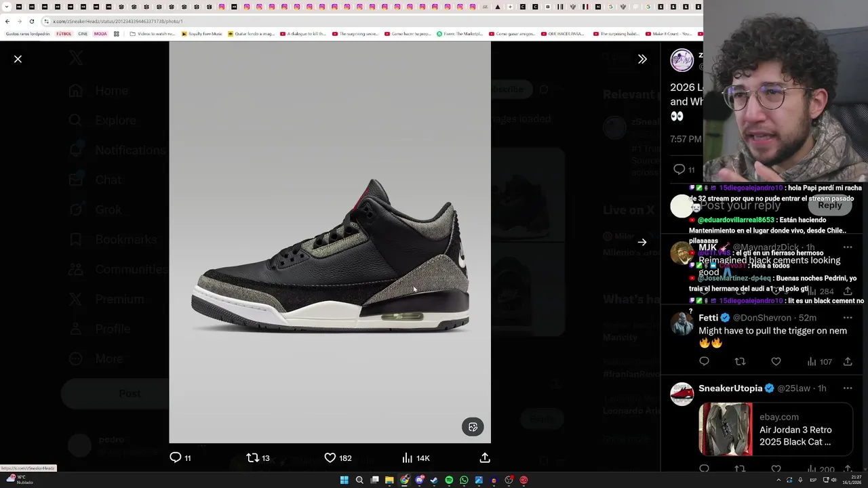Open the @DonShevron handle link
868x488 pixels.
pos(762,318)
